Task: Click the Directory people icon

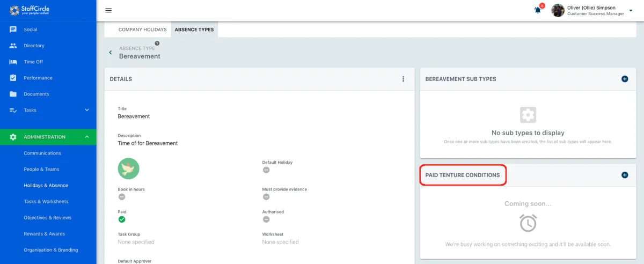Action: pyautogui.click(x=13, y=46)
